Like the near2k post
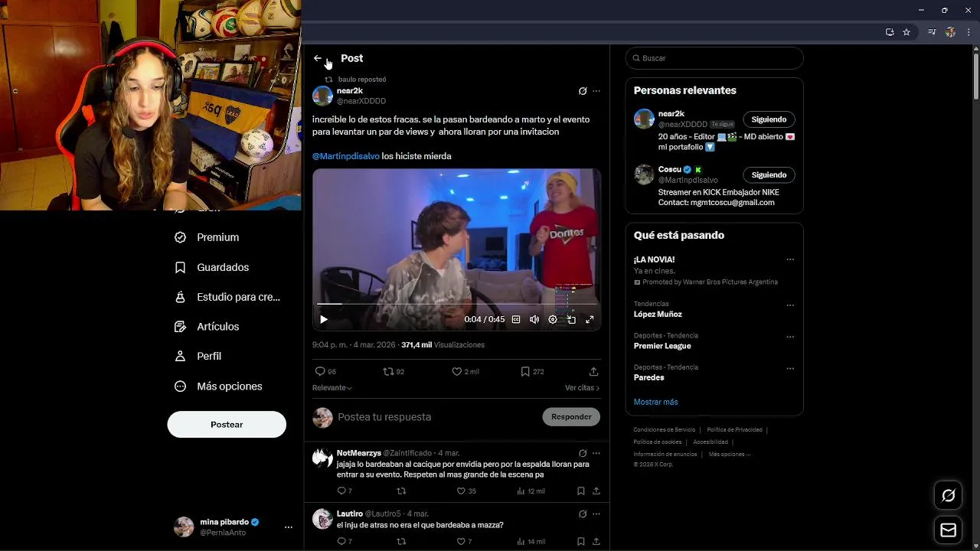This screenshot has height=551, width=980. 465,371
